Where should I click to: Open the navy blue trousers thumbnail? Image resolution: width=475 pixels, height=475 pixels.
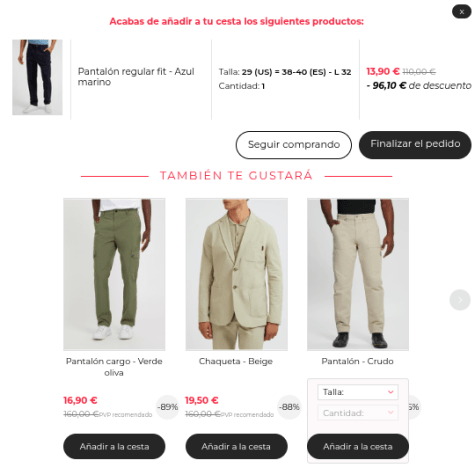(x=37, y=77)
